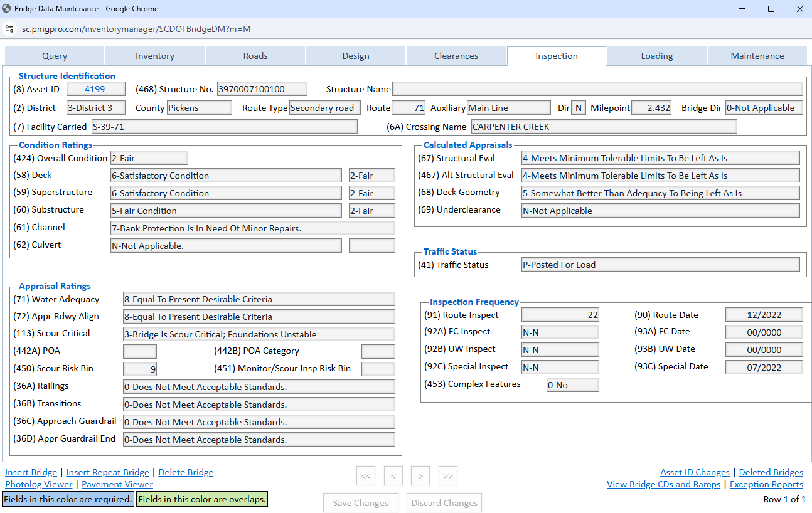Open Bridge Dir field showing 0-Not Applicable
The height and width of the screenshot is (513, 812).
[764, 108]
